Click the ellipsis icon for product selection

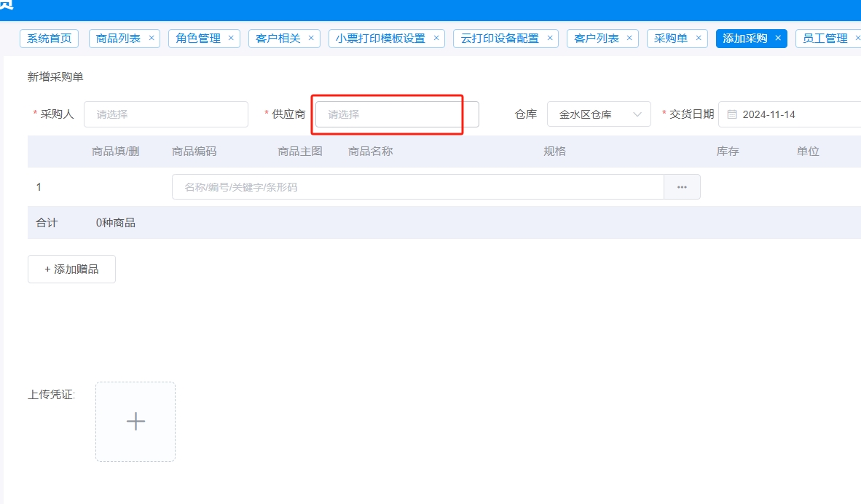click(x=682, y=186)
